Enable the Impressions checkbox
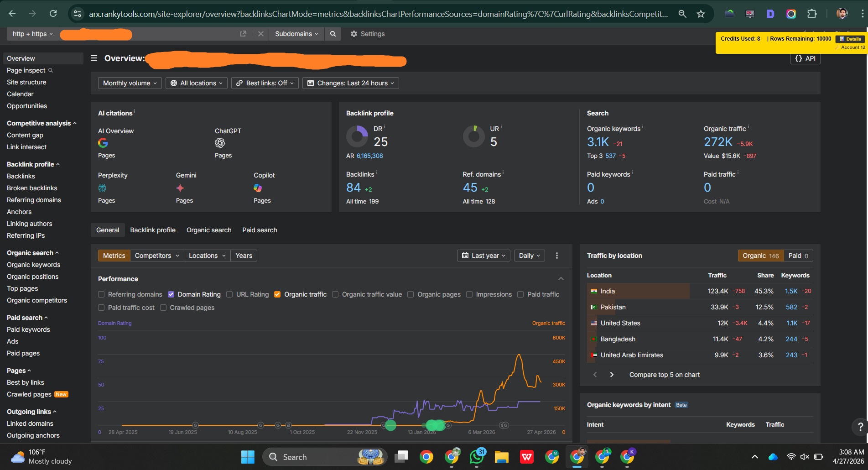This screenshot has width=868, height=470. pyautogui.click(x=469, y=294)
